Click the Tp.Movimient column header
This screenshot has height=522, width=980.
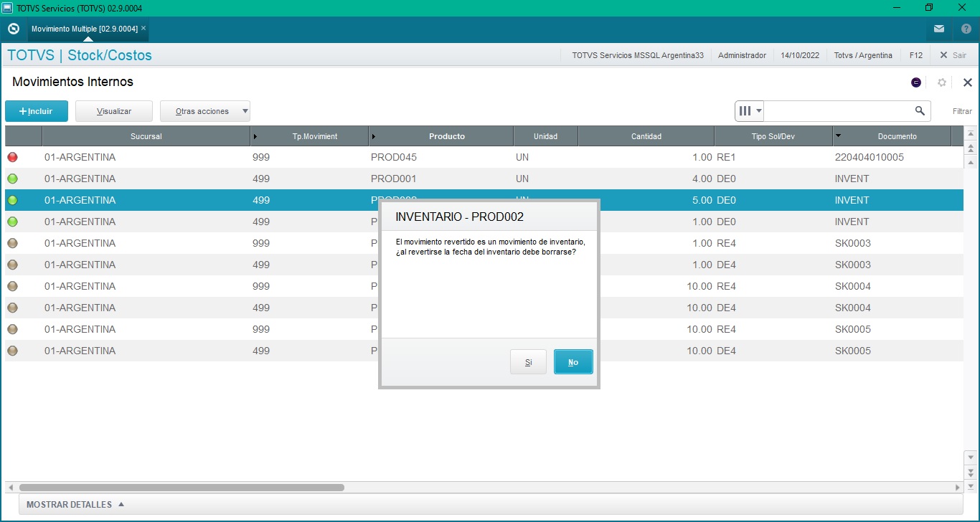(x=310, y=136)
